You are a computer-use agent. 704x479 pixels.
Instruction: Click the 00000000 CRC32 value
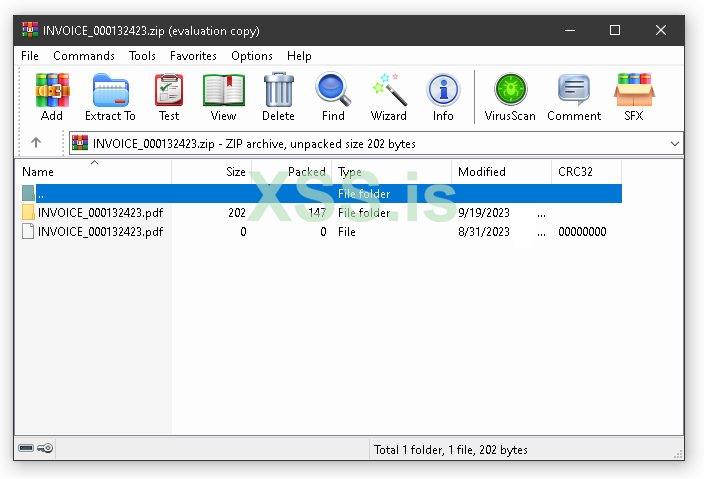(x=582, y=232)
